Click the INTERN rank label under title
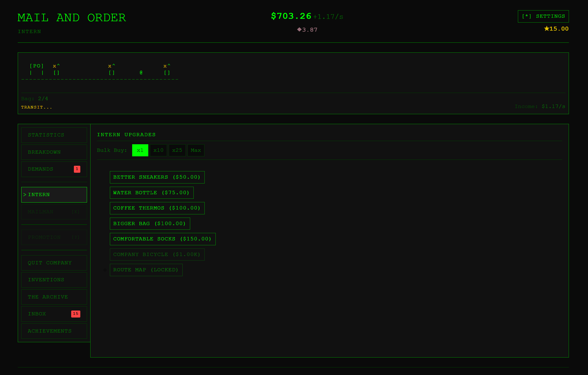This screenshot has height=375, width=588. (29, 31)
